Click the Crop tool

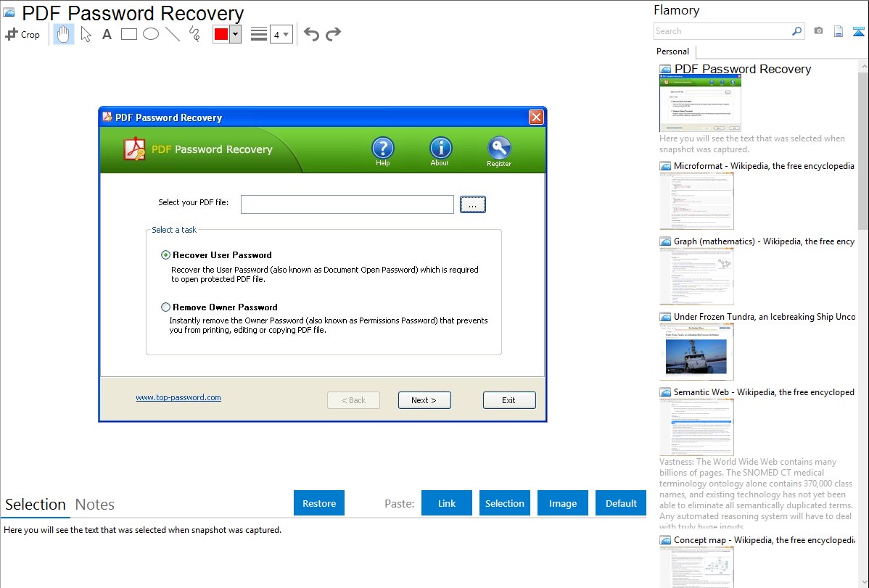click(x=22, y=34)
